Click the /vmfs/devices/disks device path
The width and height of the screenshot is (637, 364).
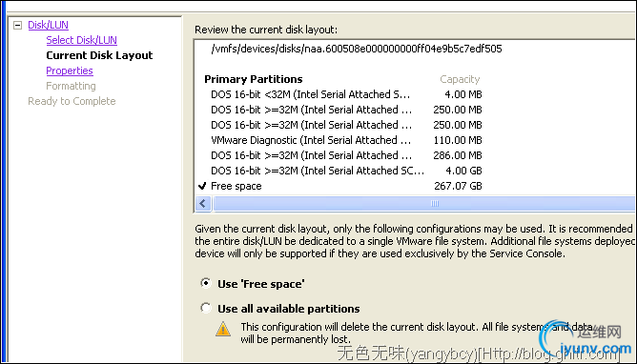[x=357, y=49]
